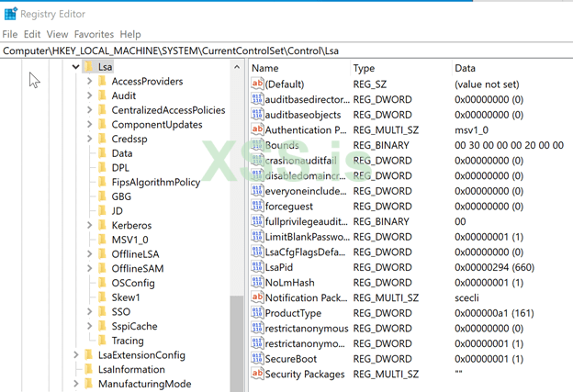Select the crashonauditfail value name

301,161
